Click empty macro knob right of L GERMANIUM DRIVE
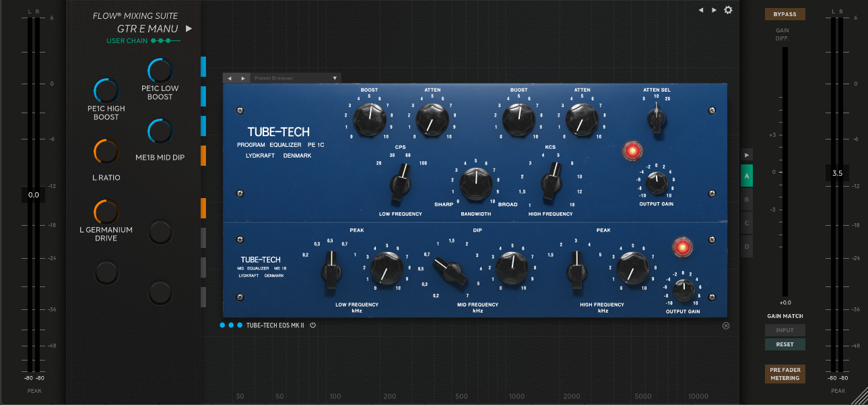Image resolution: width=868 pixels, height=405 pixels. click(x=160, y=232)
